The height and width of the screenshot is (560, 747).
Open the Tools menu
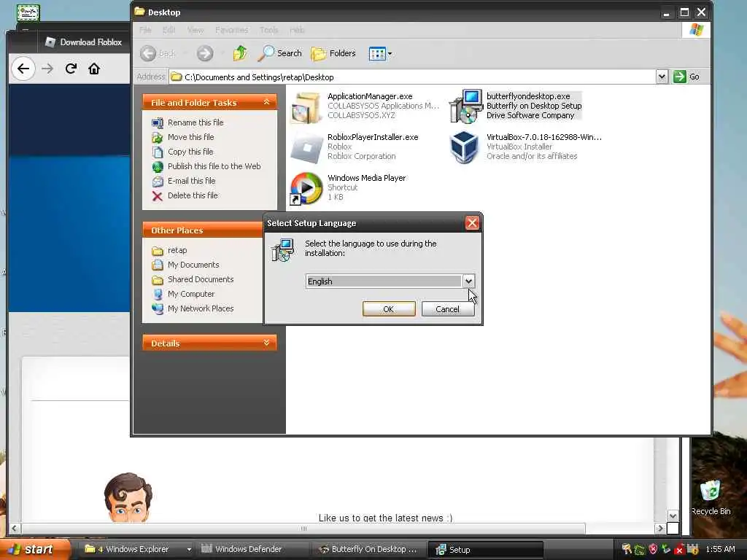268,30
